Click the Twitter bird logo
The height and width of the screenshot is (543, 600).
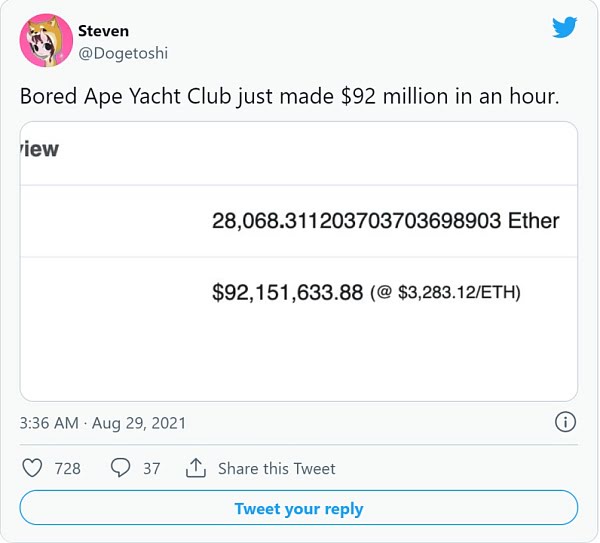click(566, 27)
